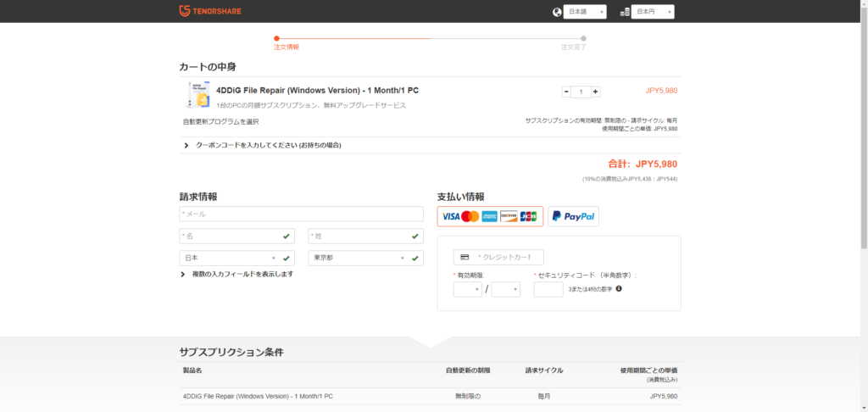Click the credit card number field

coord(498,257)
